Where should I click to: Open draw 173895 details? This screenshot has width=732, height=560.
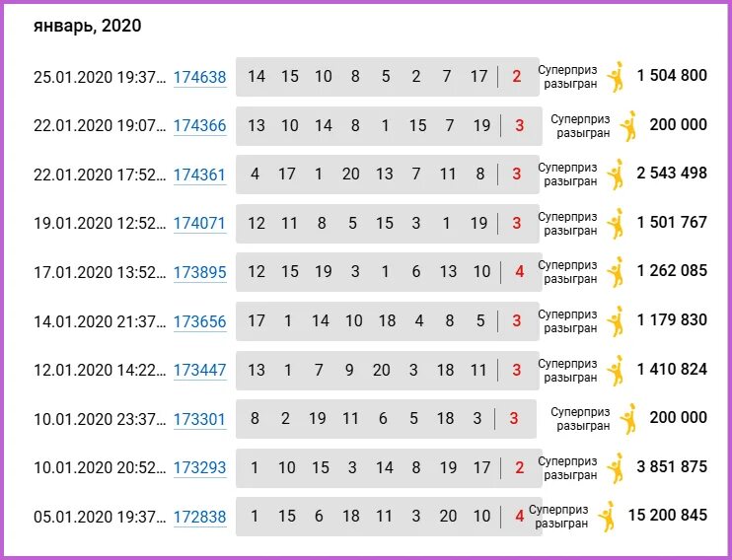click(x=200, y=272)
